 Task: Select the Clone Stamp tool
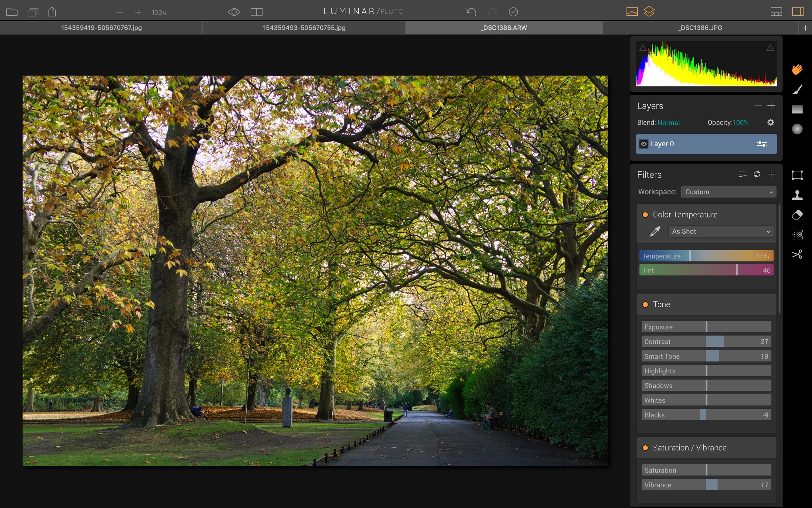coord(797,195)
